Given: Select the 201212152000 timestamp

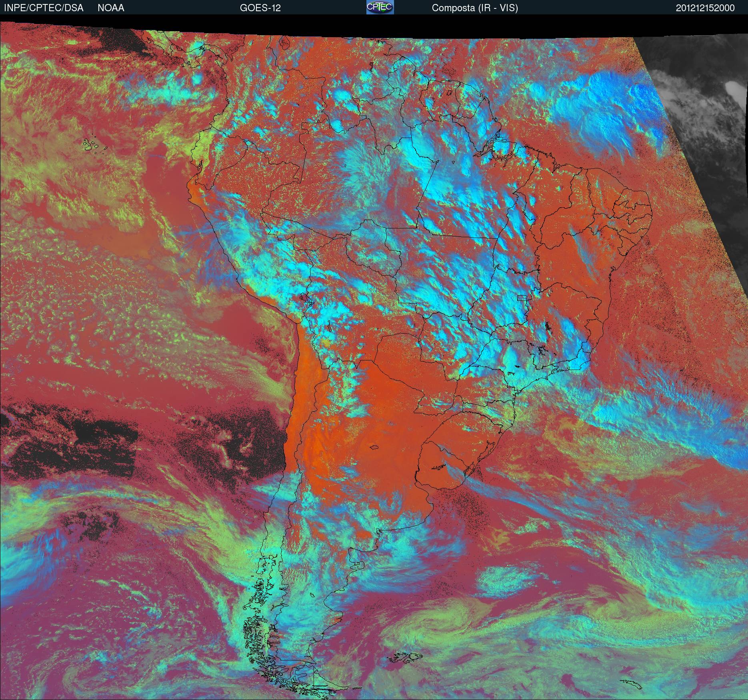Looking at the screenshot, I should pyautogui.click(x=705, y=8).
